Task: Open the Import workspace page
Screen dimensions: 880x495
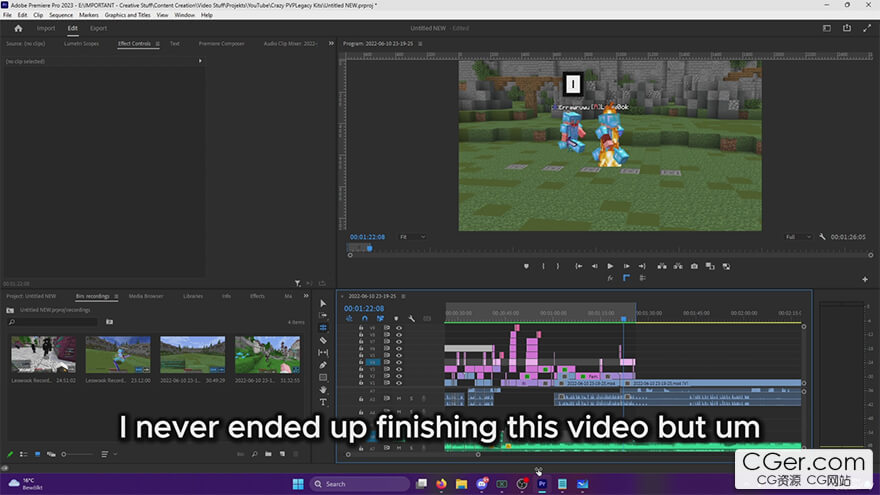Action: (x=46, y=28)
